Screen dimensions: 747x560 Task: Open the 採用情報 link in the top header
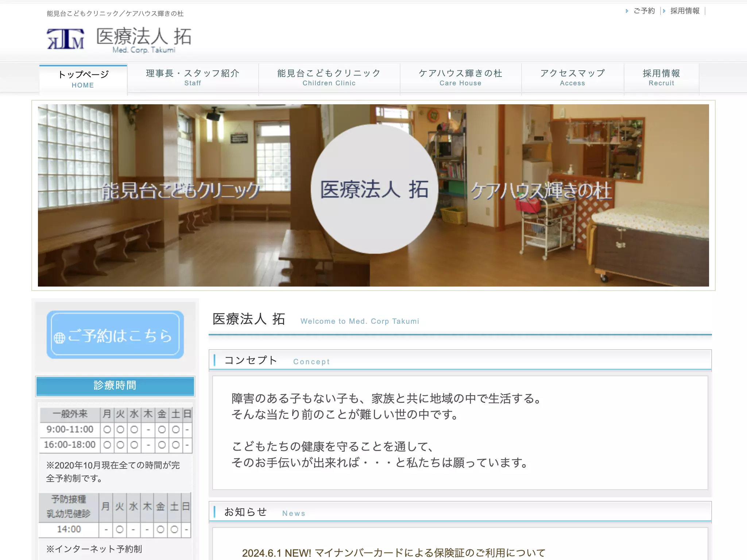[x=685, y=11]
